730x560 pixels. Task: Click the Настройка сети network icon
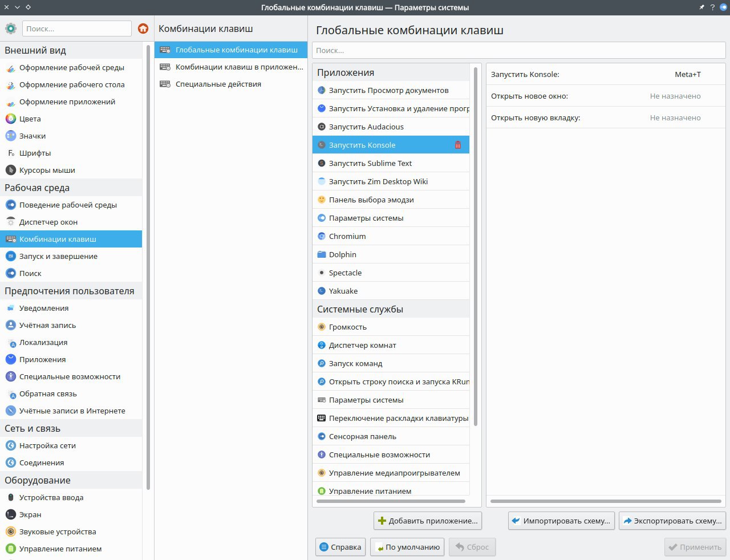(11, 445)
